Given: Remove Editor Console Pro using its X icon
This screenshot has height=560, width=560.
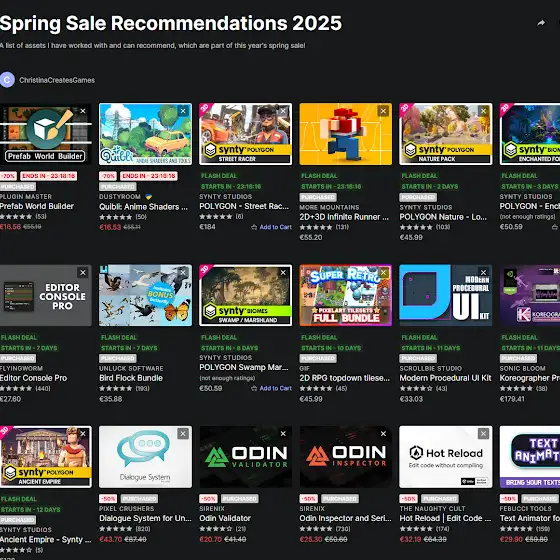Looking at the screenshot, I should (x=83, y=272).
